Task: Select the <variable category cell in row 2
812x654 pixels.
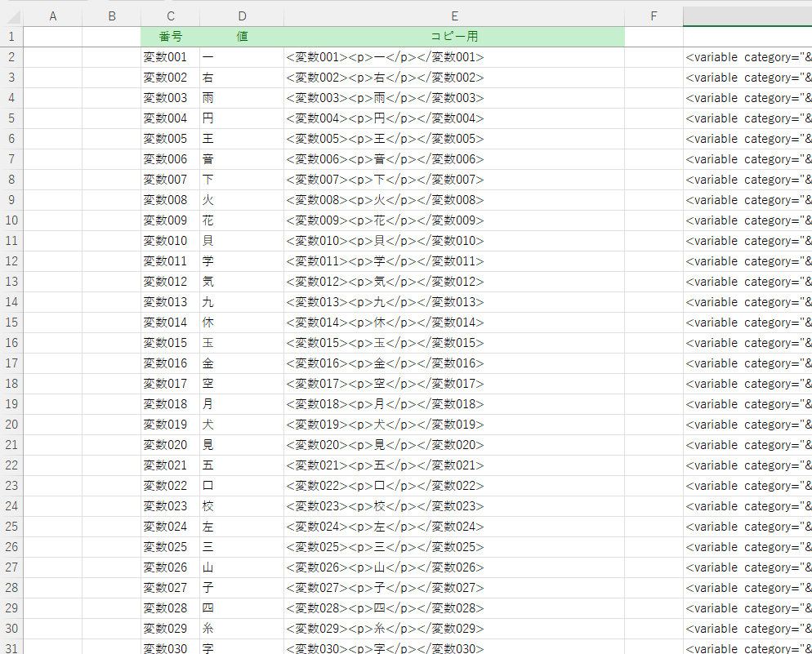Action: pyautogui.click(x=747, y=57)
